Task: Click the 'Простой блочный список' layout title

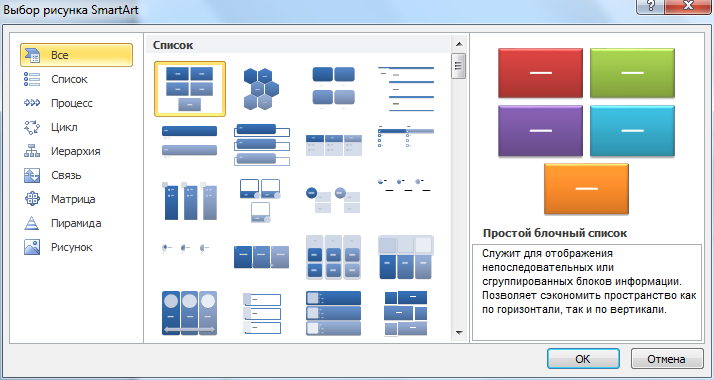Action: [555, 233]
